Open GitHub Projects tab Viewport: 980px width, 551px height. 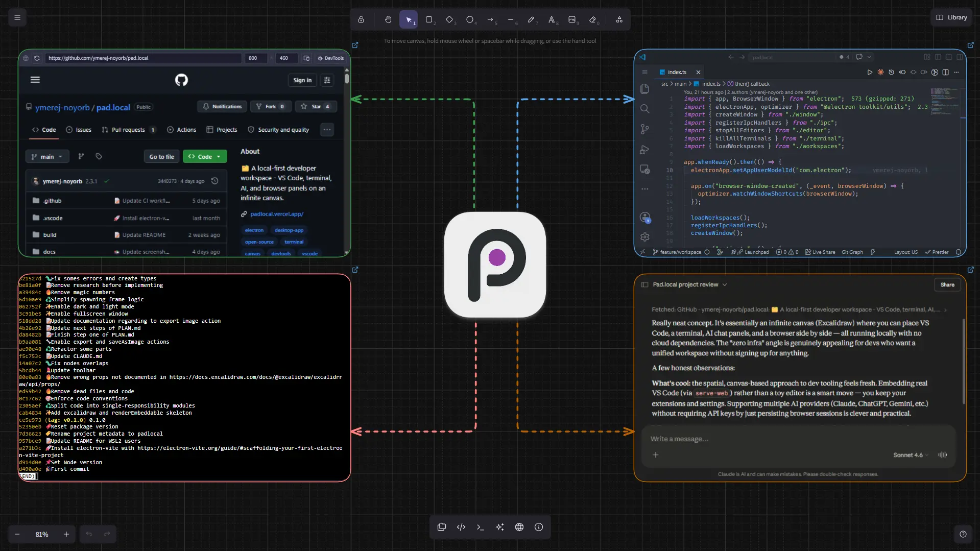[222, 130]
